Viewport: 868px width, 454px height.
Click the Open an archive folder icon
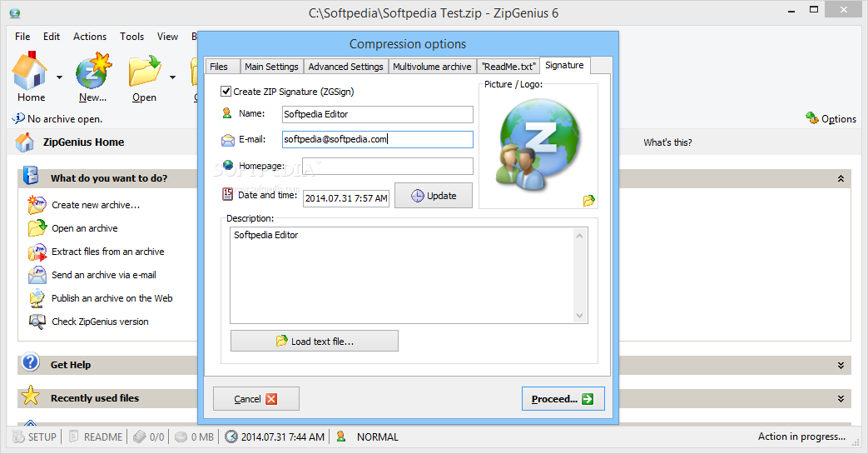tap(37, 227)
